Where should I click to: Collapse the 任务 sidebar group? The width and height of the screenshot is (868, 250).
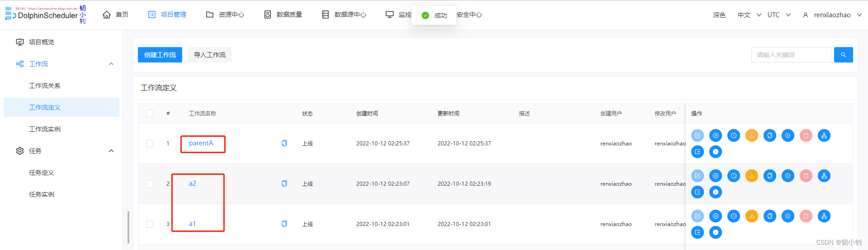pyautogui.click(x=111, y=151)
